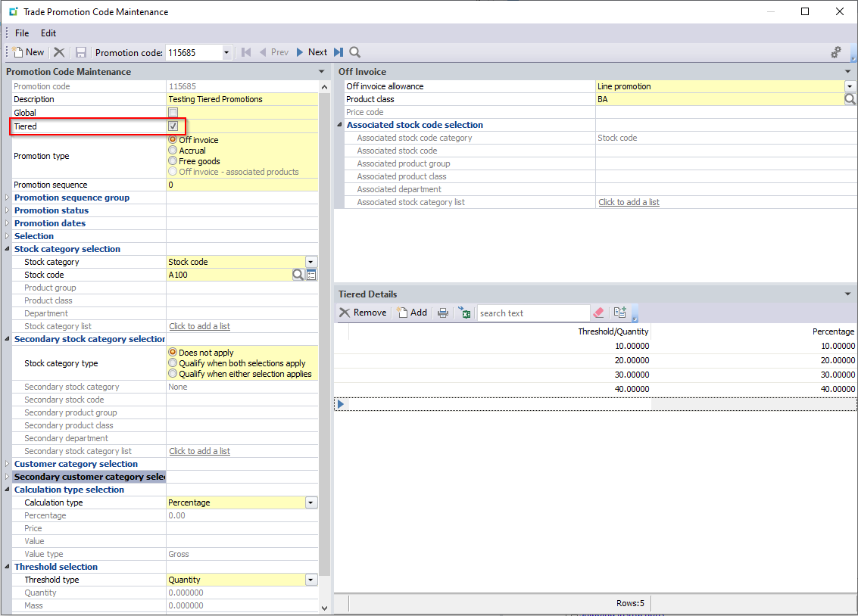Clear search text with eraser icon
Screen dimensions: 858x616
pyautogui.click(x=598, y=313)
